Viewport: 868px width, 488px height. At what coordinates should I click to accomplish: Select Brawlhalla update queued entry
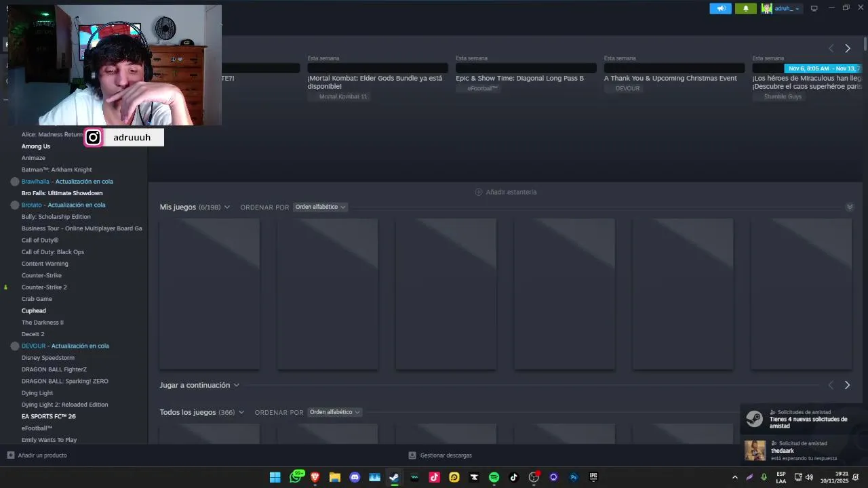click(x=67, y=182)
